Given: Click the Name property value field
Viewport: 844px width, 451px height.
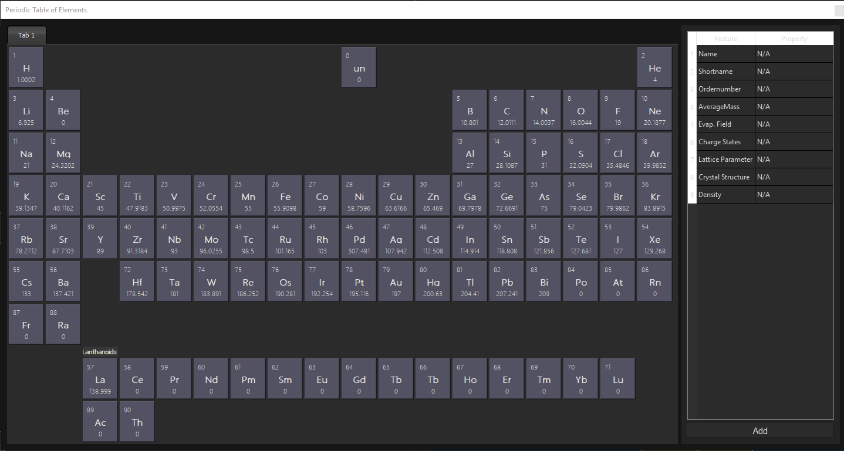Looking at the screenshot, I should (793, 54).
